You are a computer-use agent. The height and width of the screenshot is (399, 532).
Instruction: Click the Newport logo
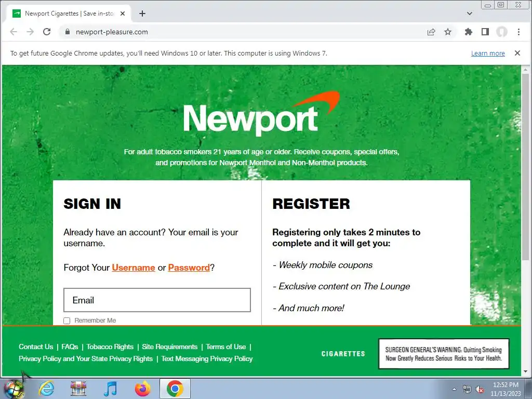point(261,114)
